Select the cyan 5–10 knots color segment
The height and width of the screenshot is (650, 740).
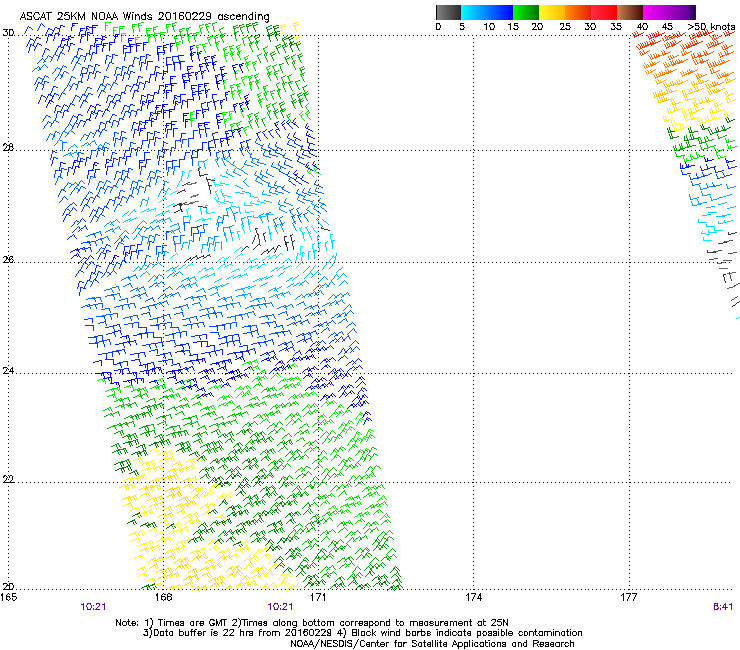pos(474,12)
